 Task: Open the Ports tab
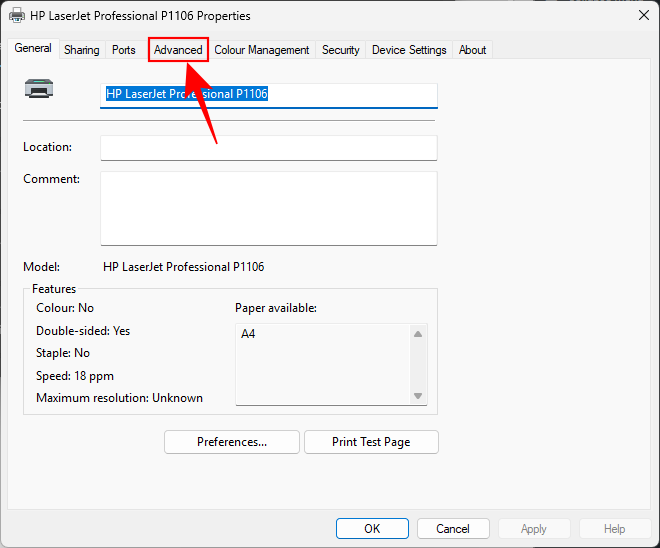tap(124, 50)
